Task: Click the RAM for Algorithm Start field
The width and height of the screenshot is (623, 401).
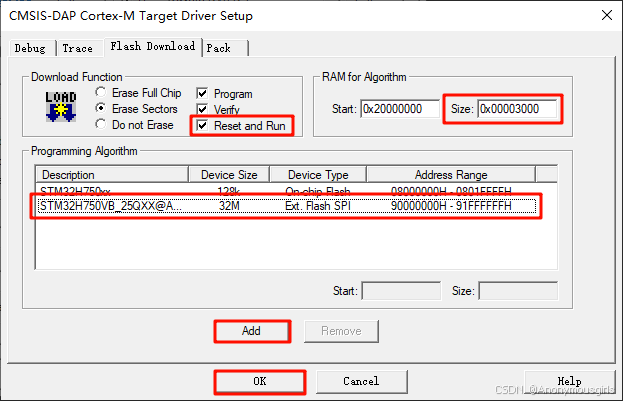Action: tap(400, 108)
